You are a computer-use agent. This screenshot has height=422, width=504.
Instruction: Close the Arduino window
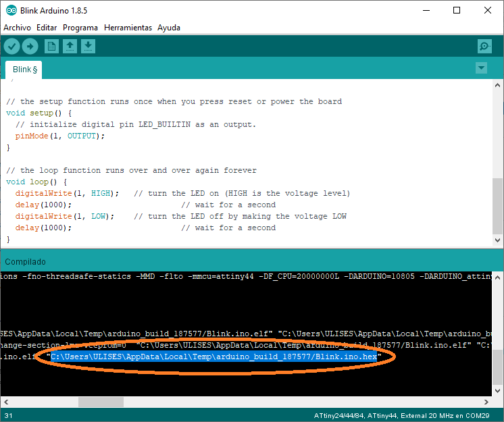pyautogui.click(x=487, y=11)
